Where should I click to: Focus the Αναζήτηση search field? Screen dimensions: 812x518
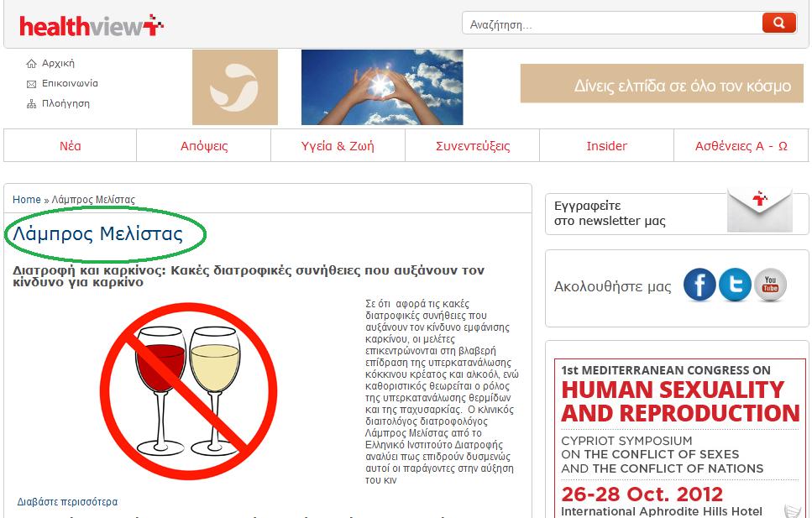pos(612,24)
